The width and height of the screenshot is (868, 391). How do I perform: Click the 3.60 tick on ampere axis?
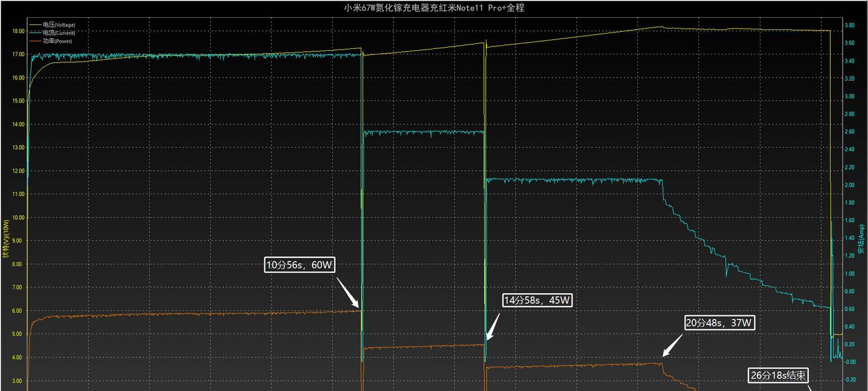tap(849, 43)
